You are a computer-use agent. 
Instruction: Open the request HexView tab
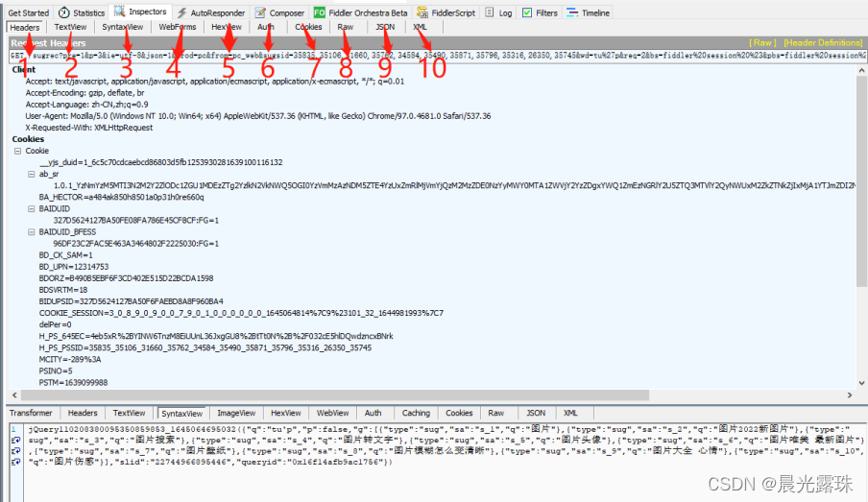tap(227, 27)
